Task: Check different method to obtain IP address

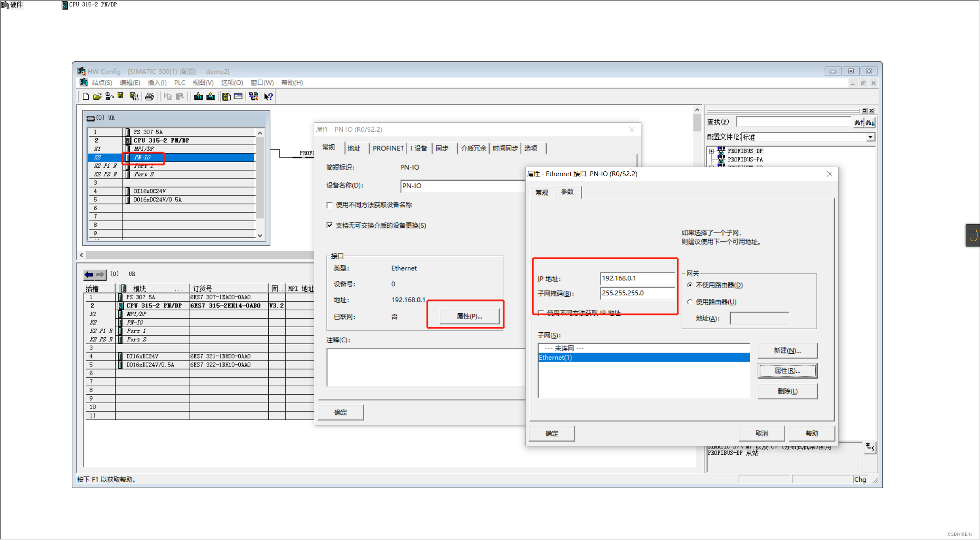Action: click(x=541, y=312)
